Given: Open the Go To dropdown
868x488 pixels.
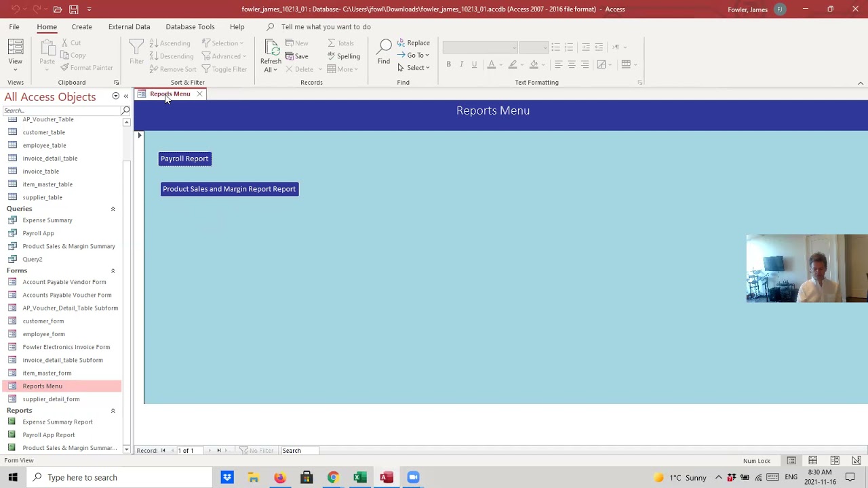Looking at the screenshot, I should point(414,56).
